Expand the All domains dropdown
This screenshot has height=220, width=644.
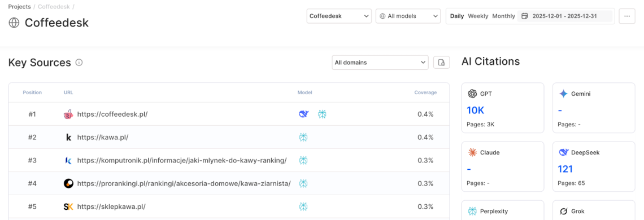click(x=380, y=63)
